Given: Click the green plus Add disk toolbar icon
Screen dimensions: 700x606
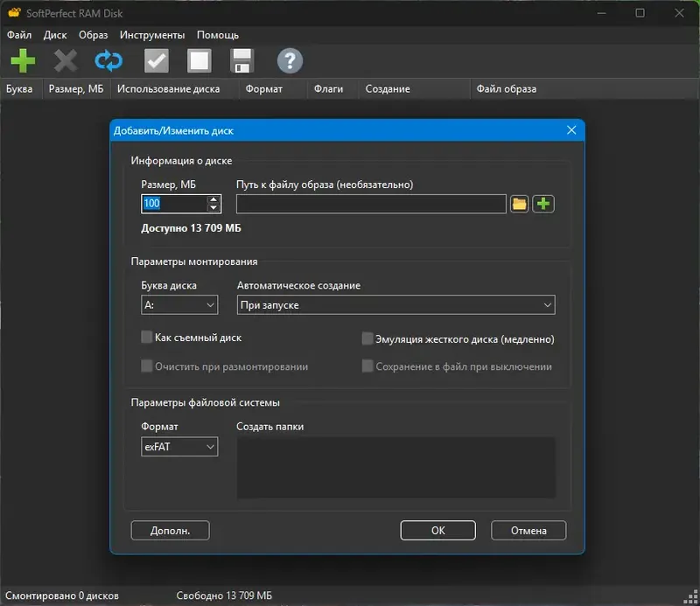Looking at the screenshot, I should point(23,60).
